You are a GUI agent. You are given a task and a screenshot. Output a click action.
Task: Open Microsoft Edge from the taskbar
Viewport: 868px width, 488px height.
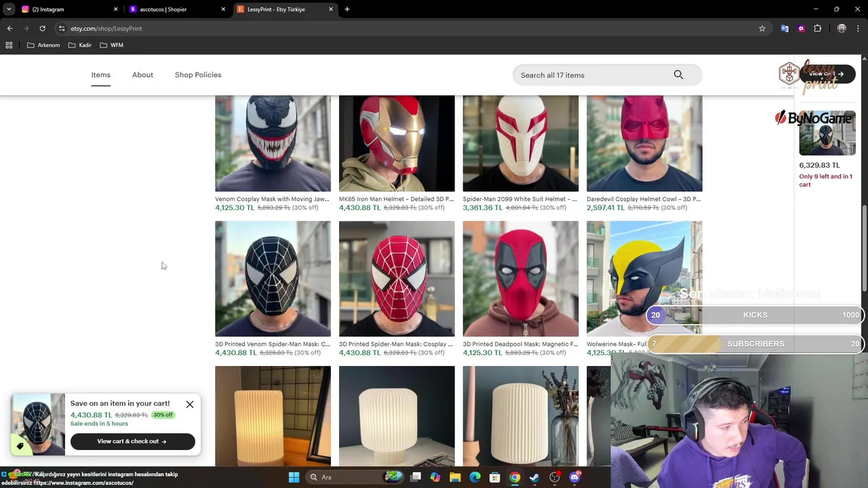click(x=475, y=477)
